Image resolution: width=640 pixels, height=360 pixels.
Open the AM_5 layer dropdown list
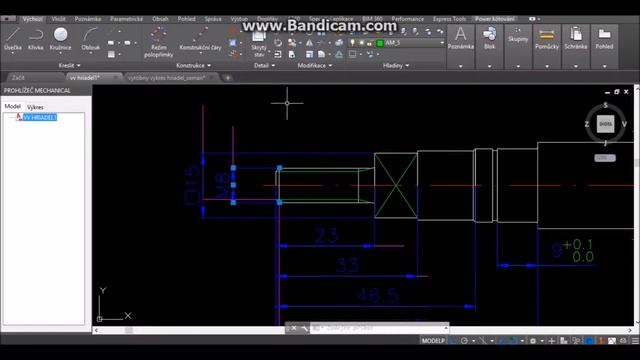tap(442, 42)
